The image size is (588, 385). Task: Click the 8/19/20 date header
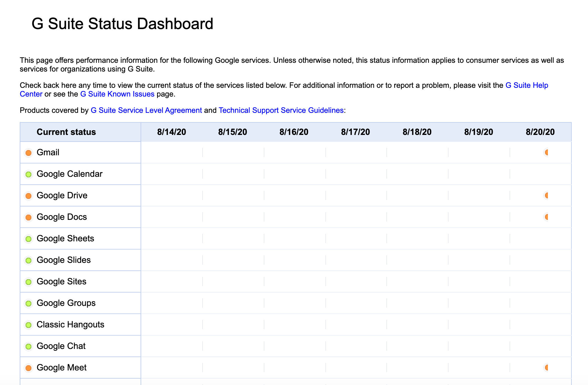[x=479, y=132]
